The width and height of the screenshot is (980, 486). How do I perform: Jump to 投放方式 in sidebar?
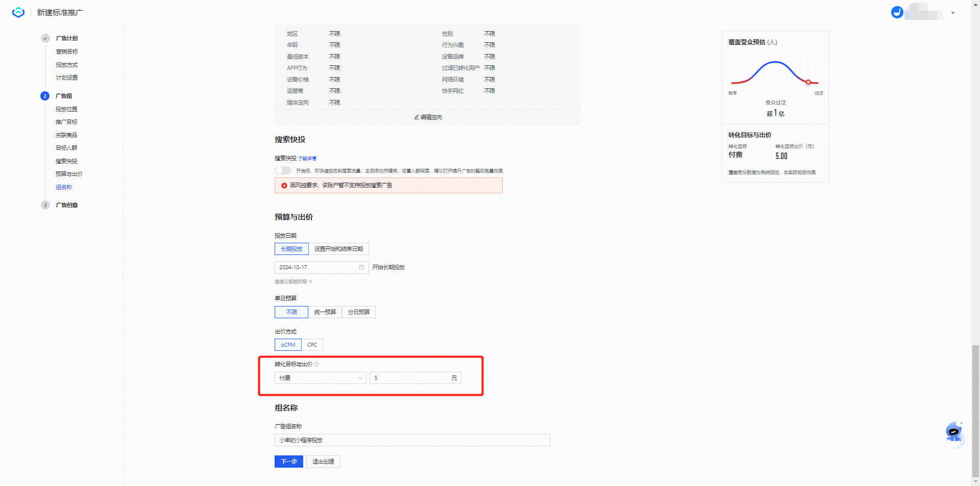(67, 65)
